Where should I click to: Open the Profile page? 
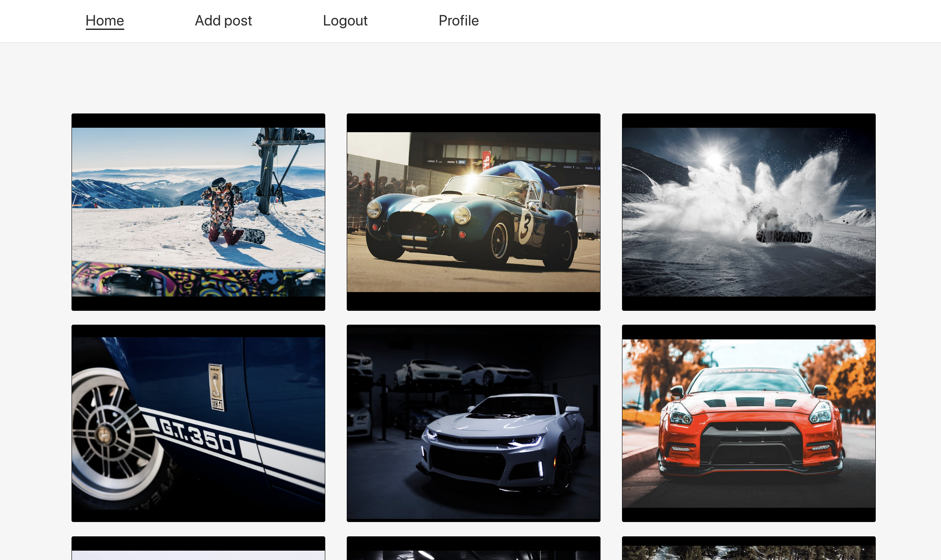click(458, 21)
